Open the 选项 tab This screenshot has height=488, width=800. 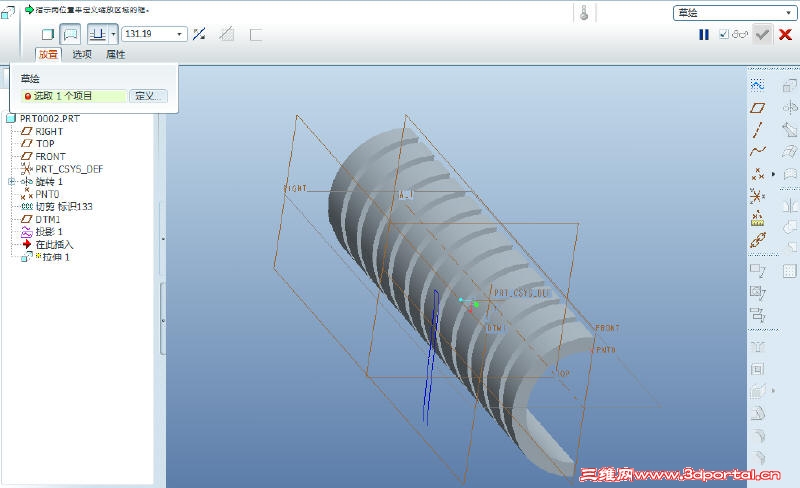pos(82,54)
